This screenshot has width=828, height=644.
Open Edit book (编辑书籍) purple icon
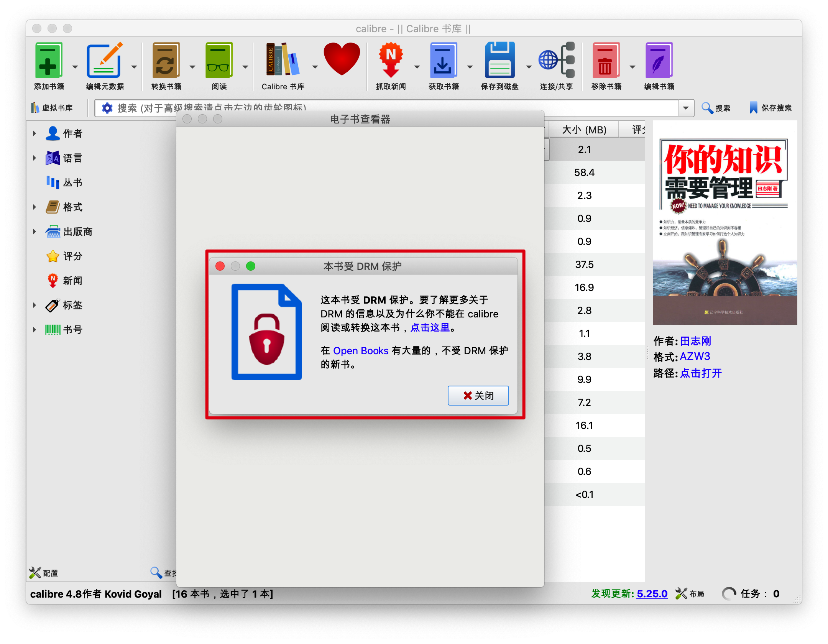pos(659,61)
